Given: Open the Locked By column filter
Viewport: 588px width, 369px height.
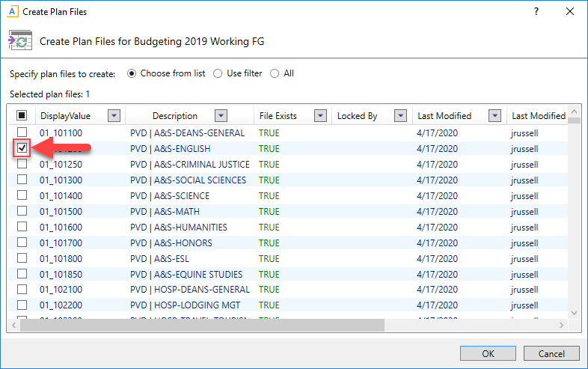Looking at the screenshot, I should (400, 116).
